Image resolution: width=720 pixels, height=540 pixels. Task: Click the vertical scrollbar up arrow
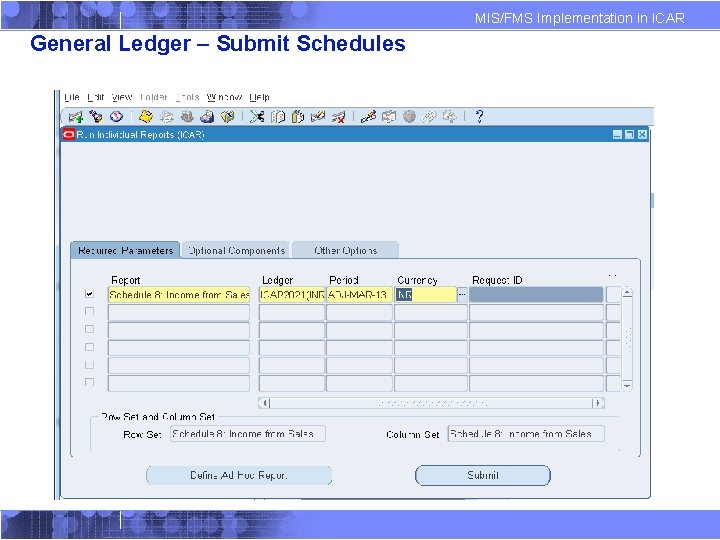pyautogui.click(x=627, y=292)
